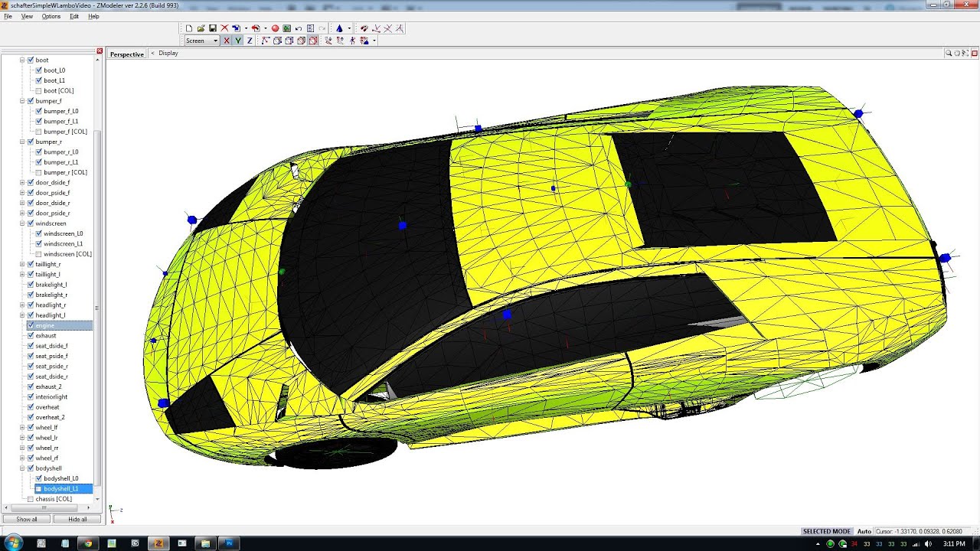Uncheck the windscreen_L1 checkbox
980x551 pixels.
click(x=38, y=243)
